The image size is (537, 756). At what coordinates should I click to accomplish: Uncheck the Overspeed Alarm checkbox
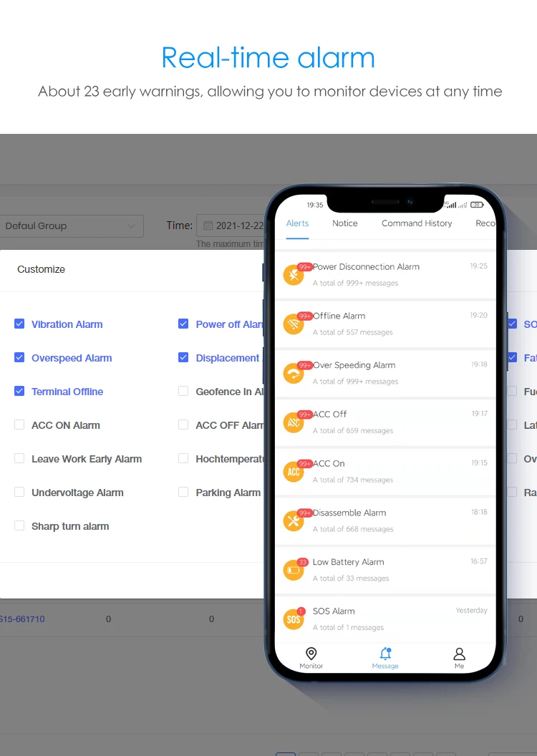point(19,358)
